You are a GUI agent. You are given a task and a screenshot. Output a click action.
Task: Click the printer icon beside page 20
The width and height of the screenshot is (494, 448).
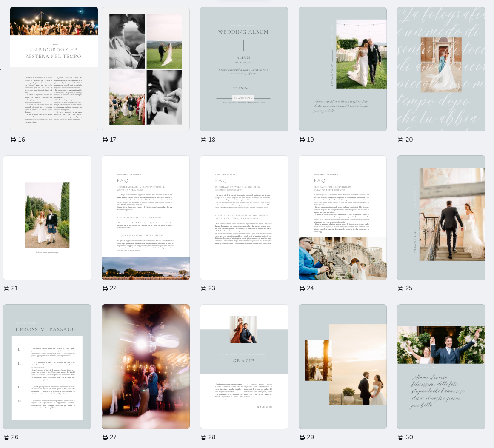pos(400,140)
